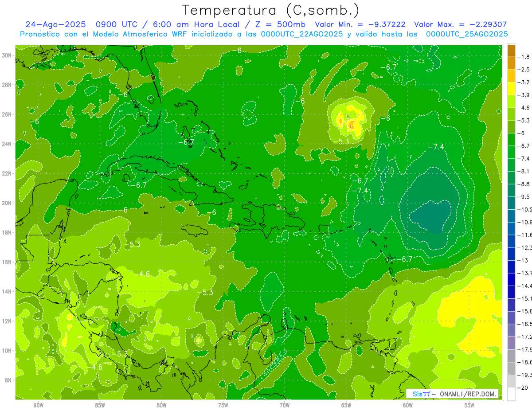Screen dimensions: 532x411
Task: Click the 70W longitude axis label
Action: [285, 405]
